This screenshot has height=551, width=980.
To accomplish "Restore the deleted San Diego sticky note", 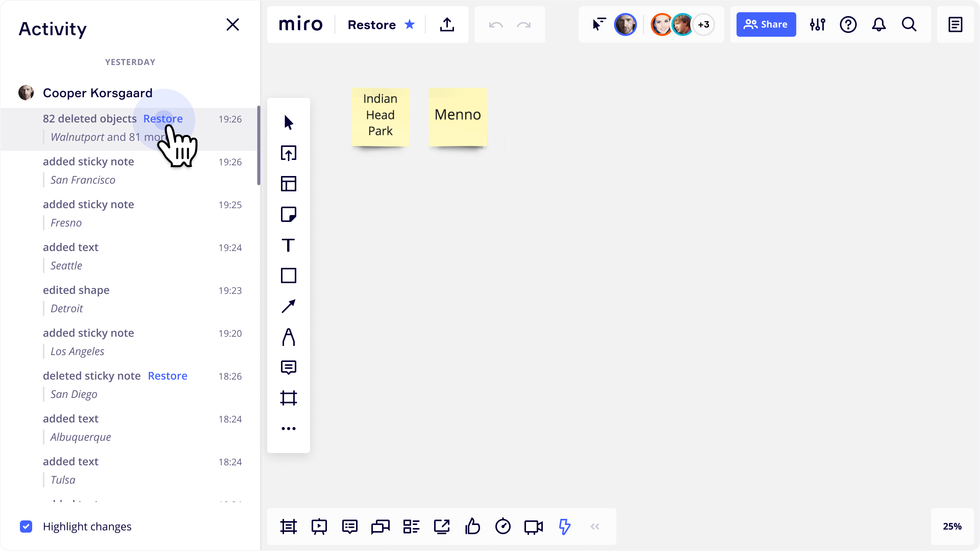I will (x=168, y=376).
